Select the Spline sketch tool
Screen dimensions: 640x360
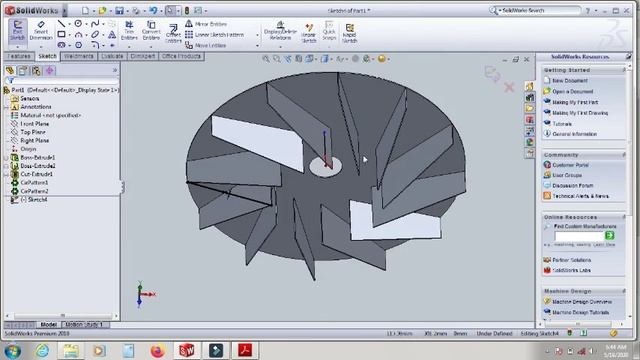pyautogui.click(x=95, y=24)
